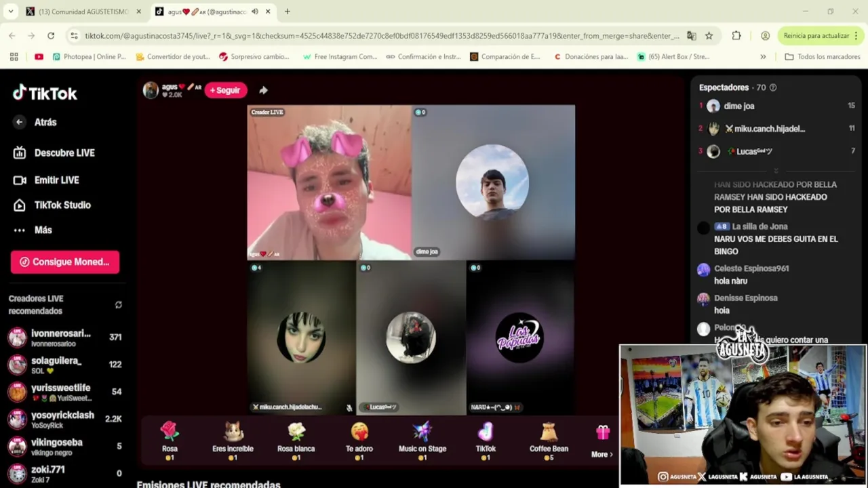The width and height of the screenshot is (868, 488).
Task: Open Convertidor de yout bookmark
Action: [x=173, y=57]
